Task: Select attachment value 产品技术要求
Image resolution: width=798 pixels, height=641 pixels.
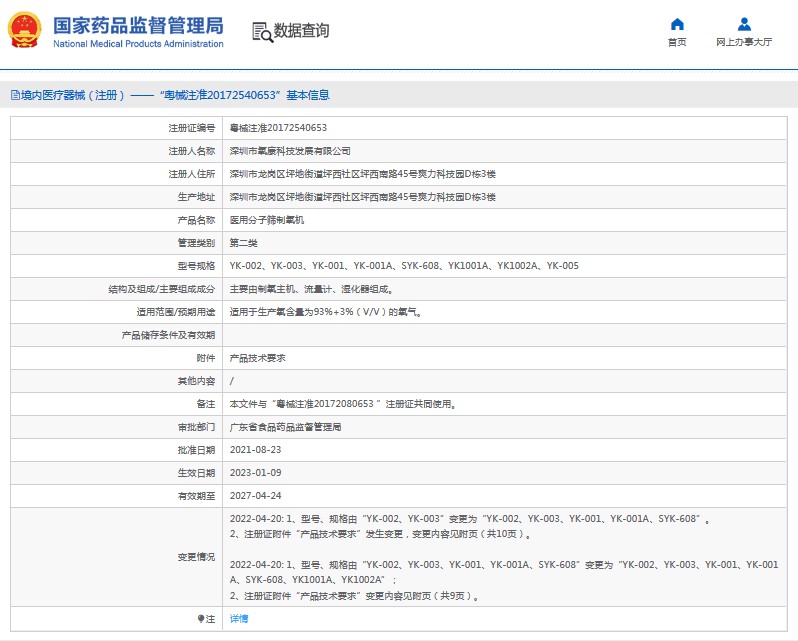Action: pyautogui.click(x=258, y=358)
